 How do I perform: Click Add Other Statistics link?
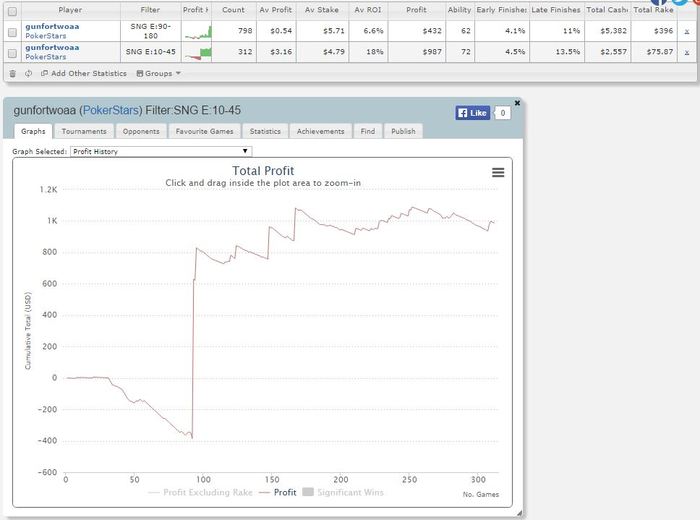click(x=84, y=74)
